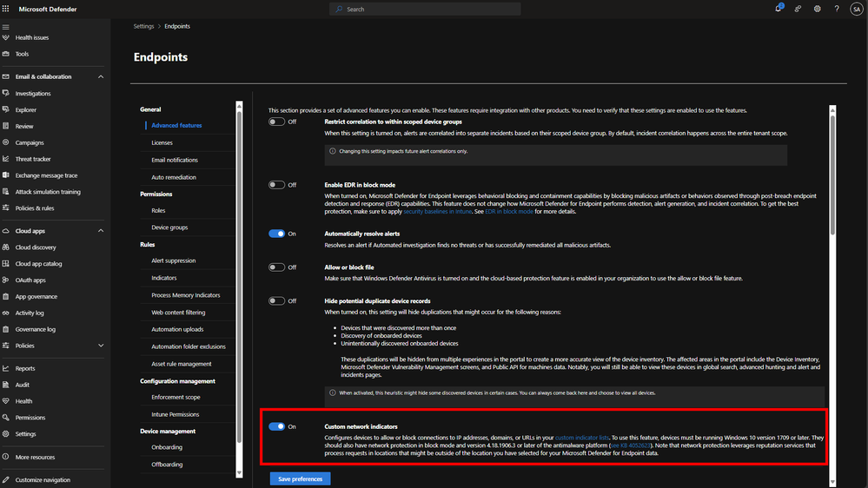Open More resources in left navigation

pos(35,457)
